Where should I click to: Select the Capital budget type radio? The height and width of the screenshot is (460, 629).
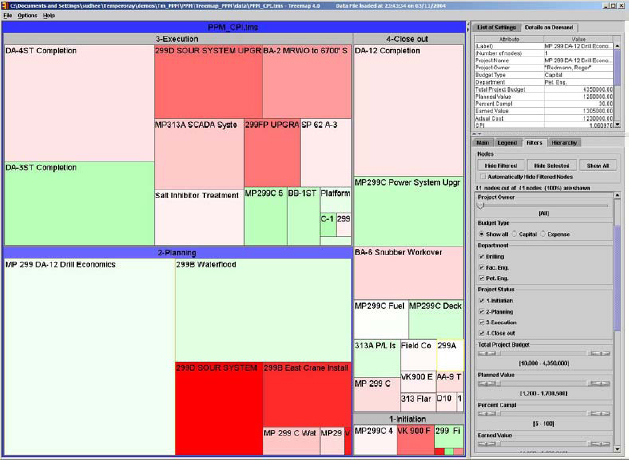click(x=514, y=234)
